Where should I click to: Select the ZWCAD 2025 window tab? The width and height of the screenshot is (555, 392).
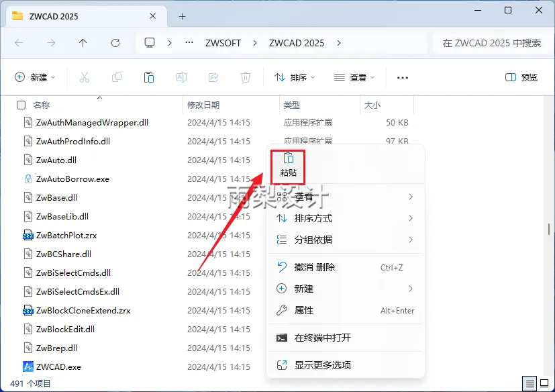87,16
